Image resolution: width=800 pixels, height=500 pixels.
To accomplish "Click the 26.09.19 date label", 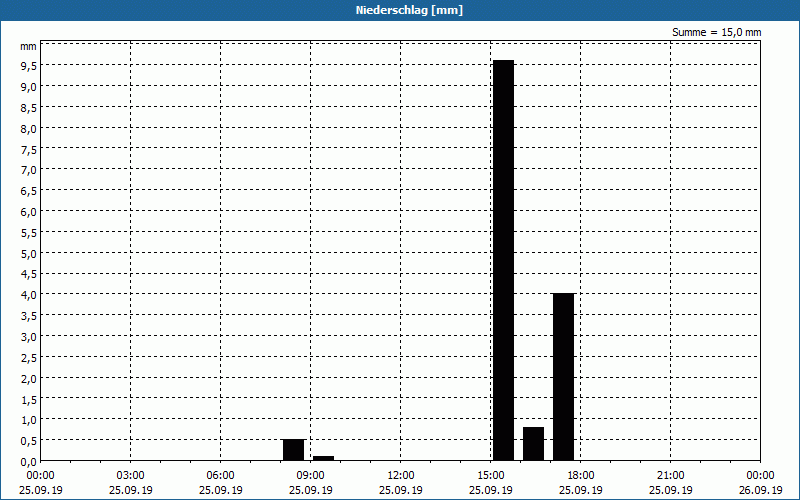I will pos(761,490).
